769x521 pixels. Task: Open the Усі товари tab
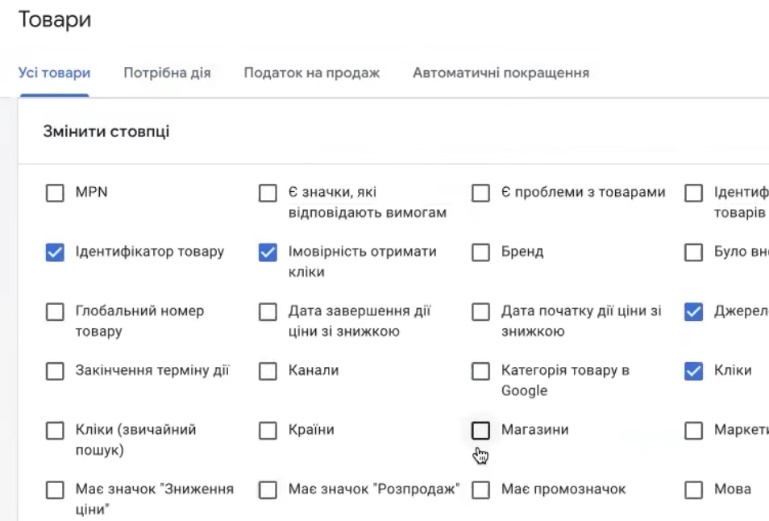coord(54,73)
